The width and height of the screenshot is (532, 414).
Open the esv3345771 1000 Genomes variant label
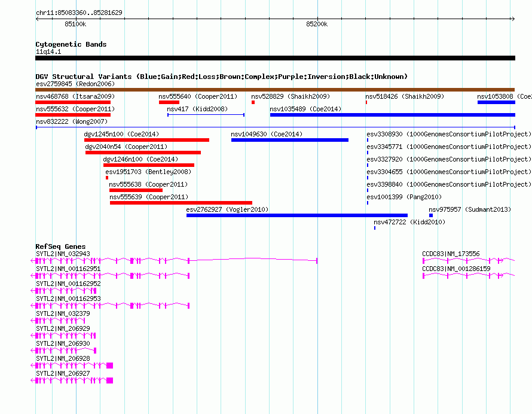click(449, 147)
